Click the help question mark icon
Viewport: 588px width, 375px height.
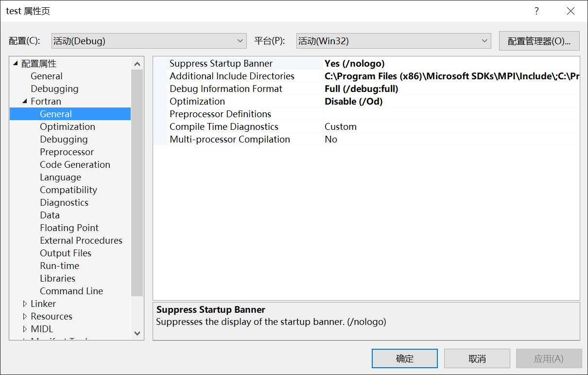click(536, 11)
